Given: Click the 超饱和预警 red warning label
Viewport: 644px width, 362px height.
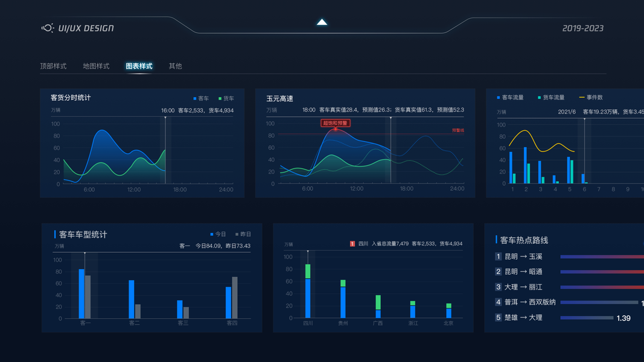Looking at the screenshot, I should (335, 123).
